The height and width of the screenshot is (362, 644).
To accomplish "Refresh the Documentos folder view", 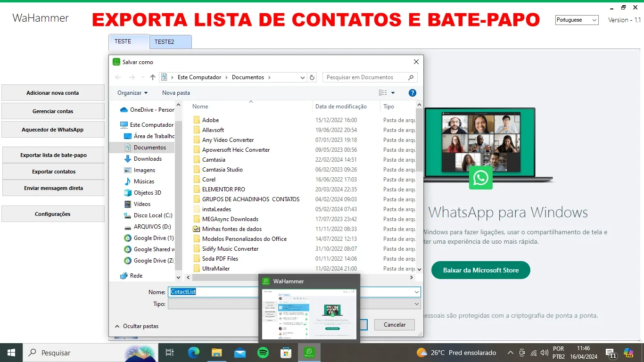I will 312,77.
